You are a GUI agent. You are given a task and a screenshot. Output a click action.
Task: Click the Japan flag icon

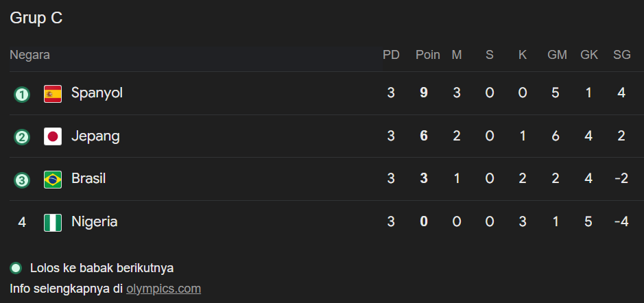pos(53,136)
